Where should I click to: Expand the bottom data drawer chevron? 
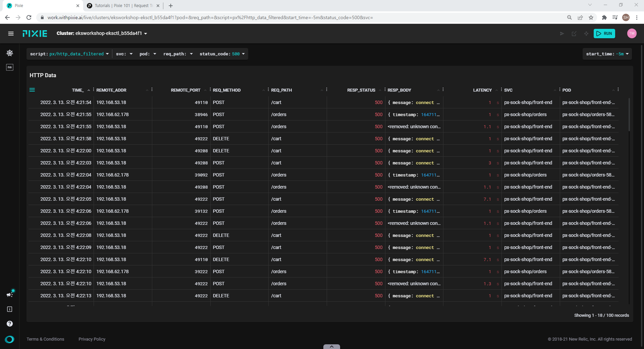(332, 347)
